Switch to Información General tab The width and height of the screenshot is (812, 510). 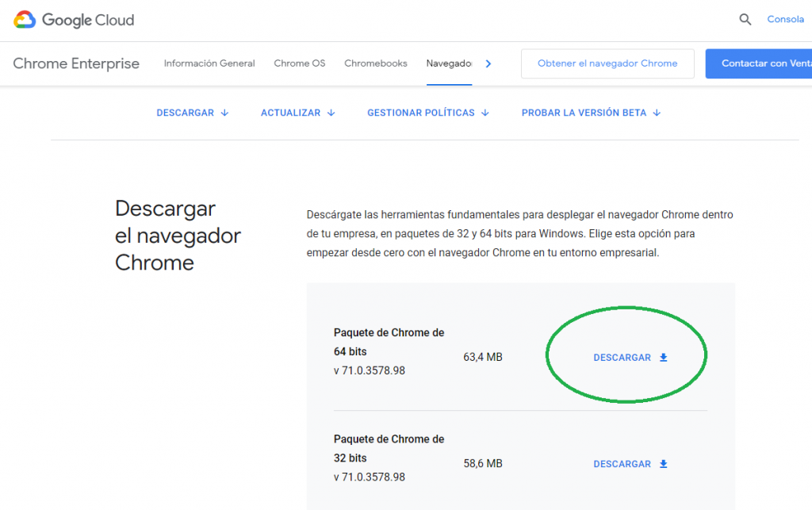(209, 63)
